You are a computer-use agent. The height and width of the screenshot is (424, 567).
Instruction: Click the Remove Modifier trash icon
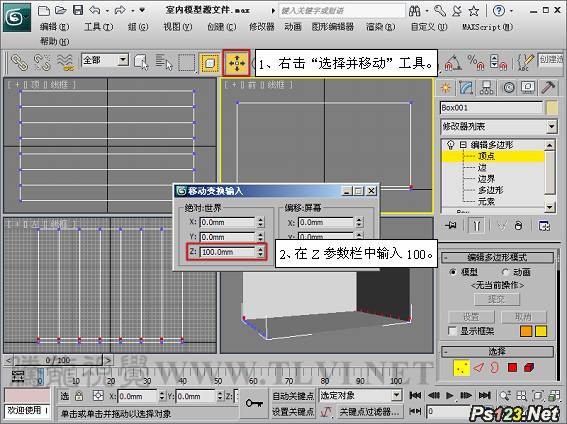pos(518,226)
